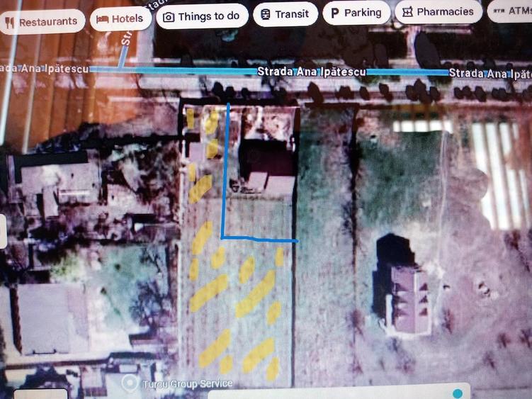The height and width of the screenshot is (399, 532).
Task: Click Turcu Group Service map pin icon
Action: click(130, 383)
